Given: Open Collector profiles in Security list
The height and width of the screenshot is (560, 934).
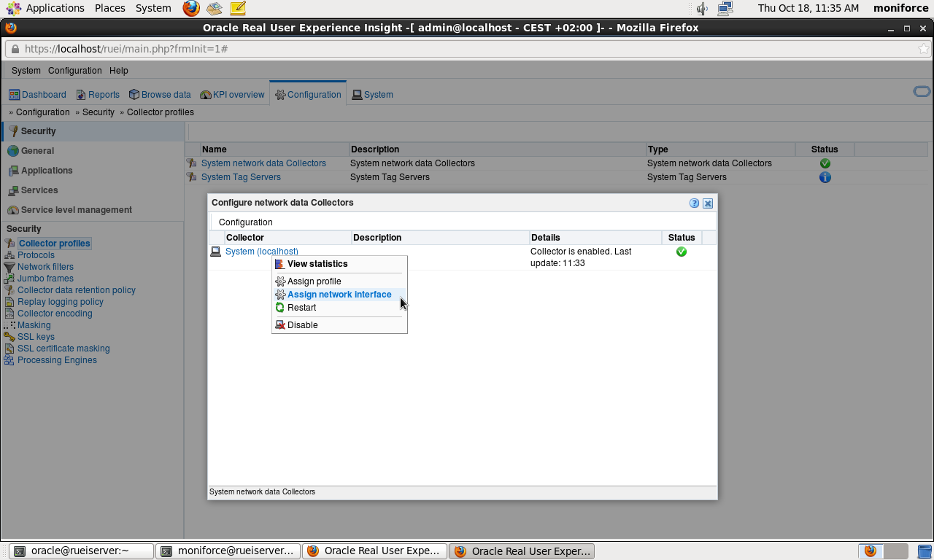Looking at the screenshot, I should pyautogui.click(x=55, y=244).
